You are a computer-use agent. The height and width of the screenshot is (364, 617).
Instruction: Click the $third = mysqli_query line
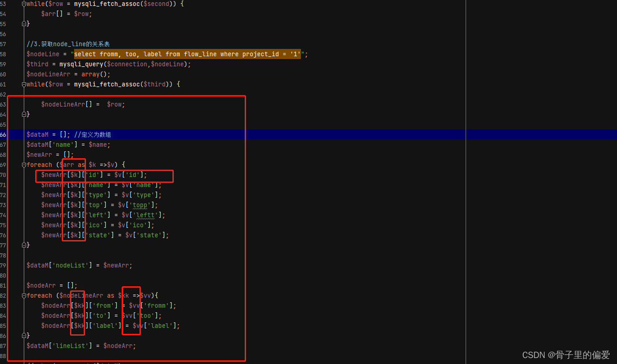(109, 64)
